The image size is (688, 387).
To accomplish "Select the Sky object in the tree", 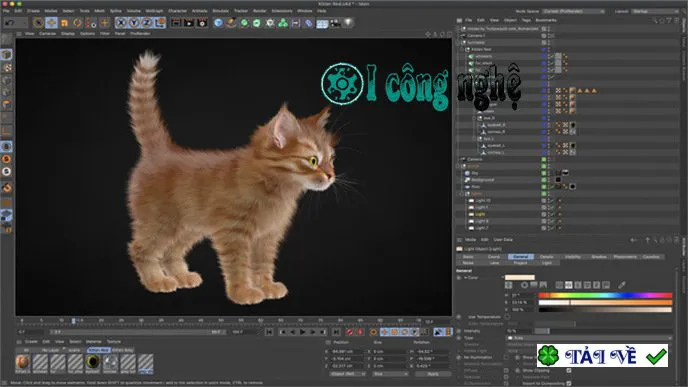I will coord(475,173).
